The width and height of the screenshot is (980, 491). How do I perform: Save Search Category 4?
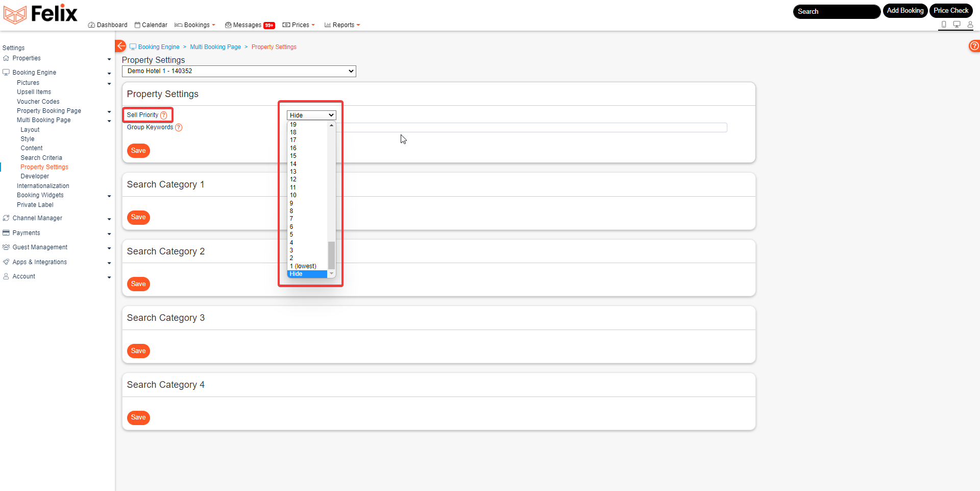[x=138, y=417]
